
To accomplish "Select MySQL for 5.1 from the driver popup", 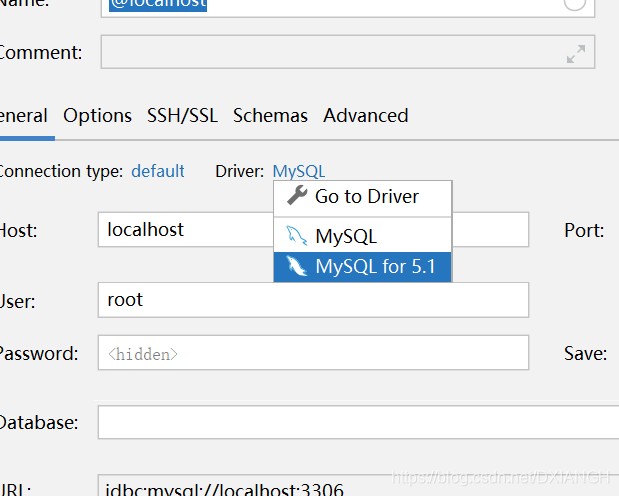I will click(375, 267).
